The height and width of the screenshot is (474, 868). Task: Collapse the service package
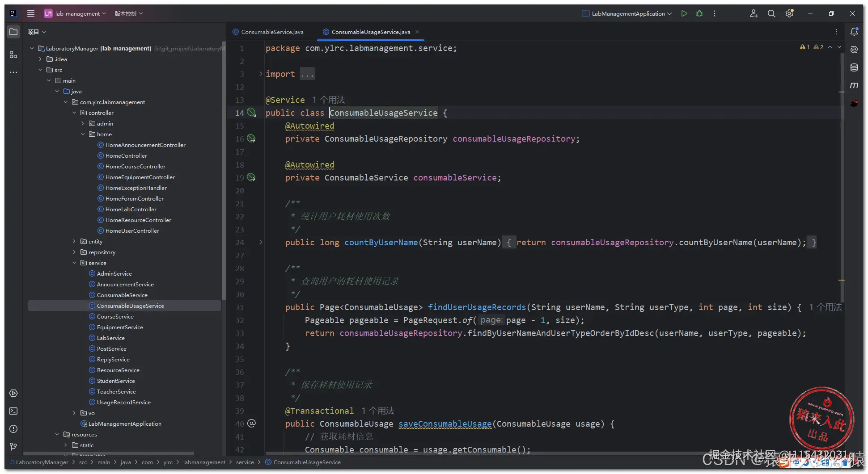click(74, 263)
